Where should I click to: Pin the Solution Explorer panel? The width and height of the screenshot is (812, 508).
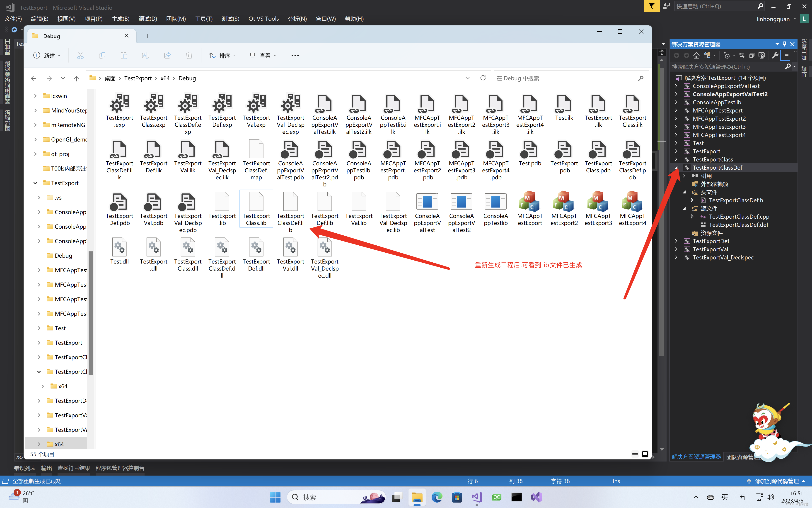coord(785,44)
